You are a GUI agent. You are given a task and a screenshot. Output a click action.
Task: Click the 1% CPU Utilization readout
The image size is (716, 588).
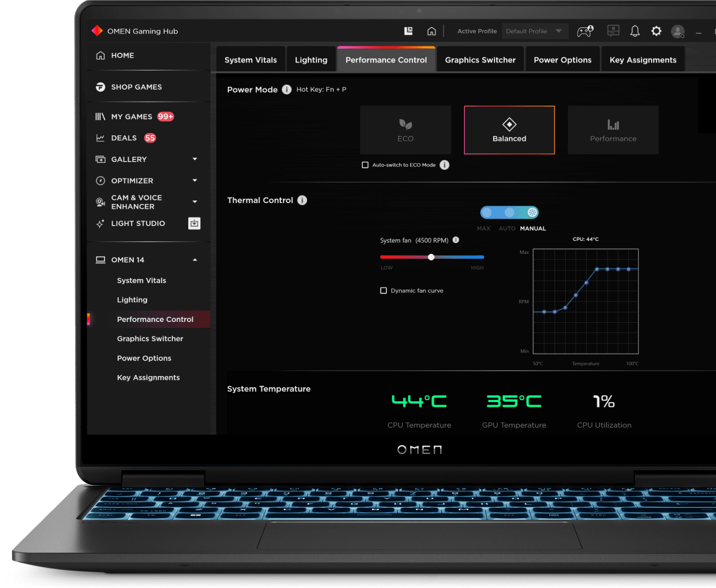pos(604,401)
